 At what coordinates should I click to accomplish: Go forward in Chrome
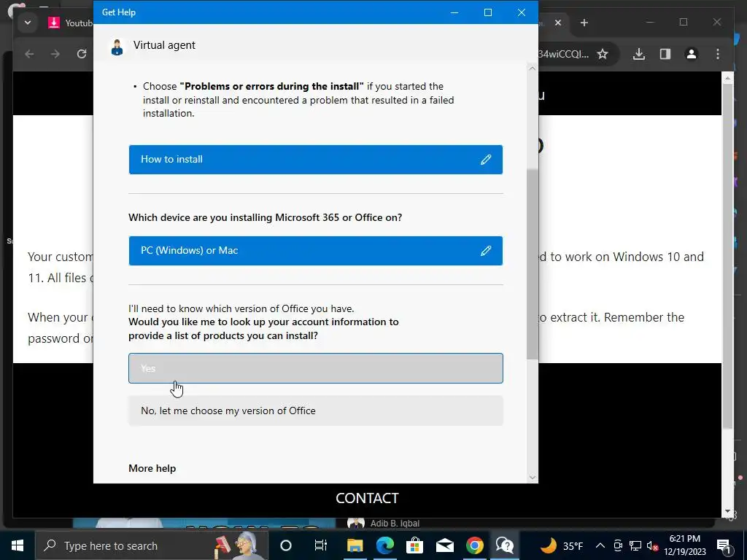(55, 54)
